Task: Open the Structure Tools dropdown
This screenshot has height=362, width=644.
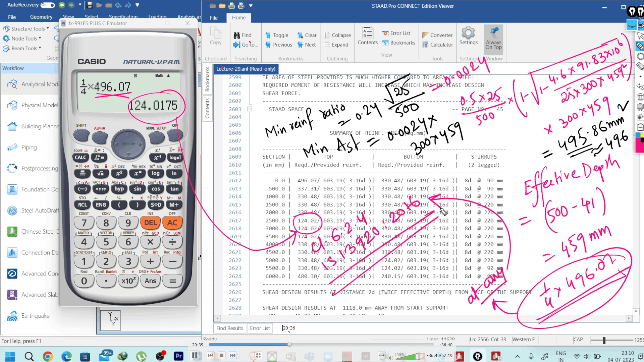Action: 26,29
